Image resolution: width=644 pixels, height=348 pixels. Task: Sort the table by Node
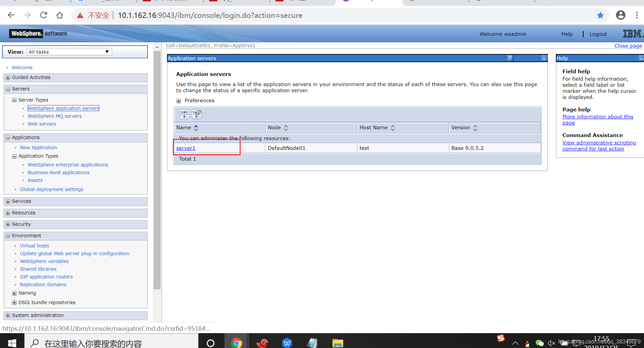click(286, 128)
